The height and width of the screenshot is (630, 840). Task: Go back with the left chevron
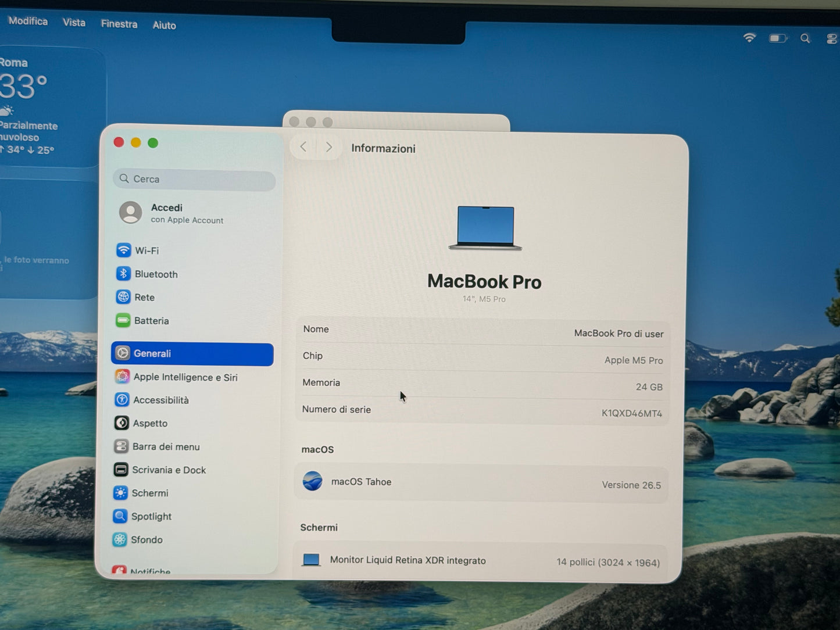(303, 146)
